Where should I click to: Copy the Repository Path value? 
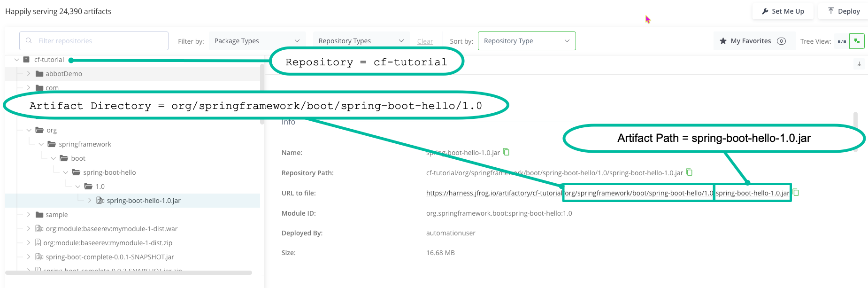689,172
